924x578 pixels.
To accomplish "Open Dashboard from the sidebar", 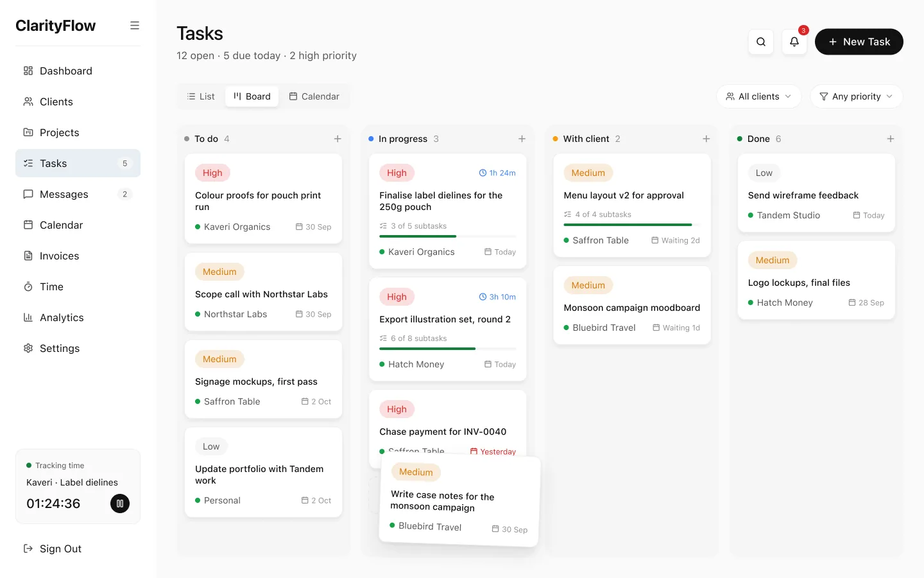I will click(x=78, y=71).
